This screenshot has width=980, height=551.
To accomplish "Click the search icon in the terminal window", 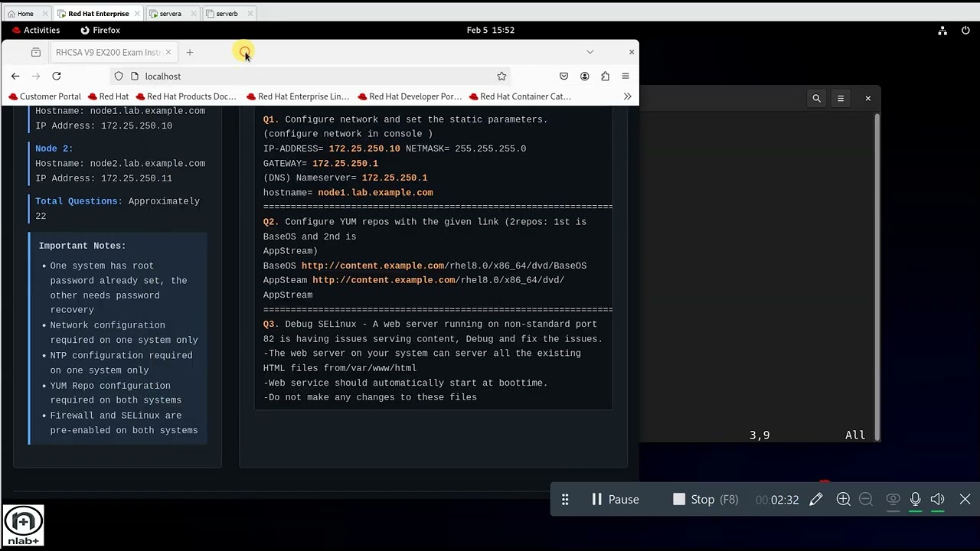I will [x=816, y=98].
